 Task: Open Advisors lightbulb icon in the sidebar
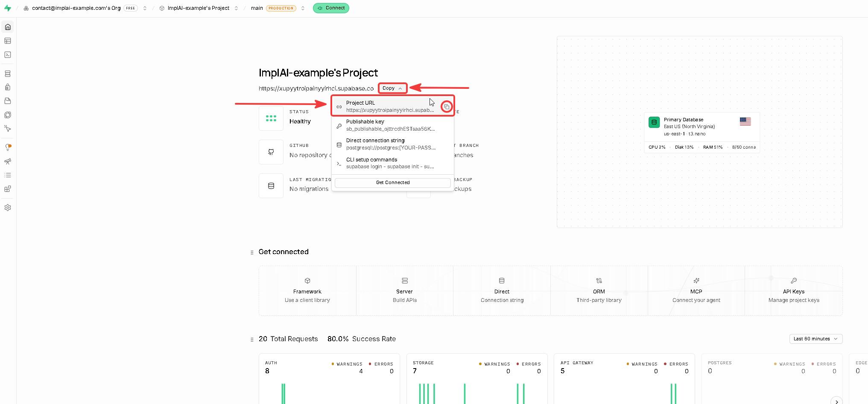coord(8,147)
